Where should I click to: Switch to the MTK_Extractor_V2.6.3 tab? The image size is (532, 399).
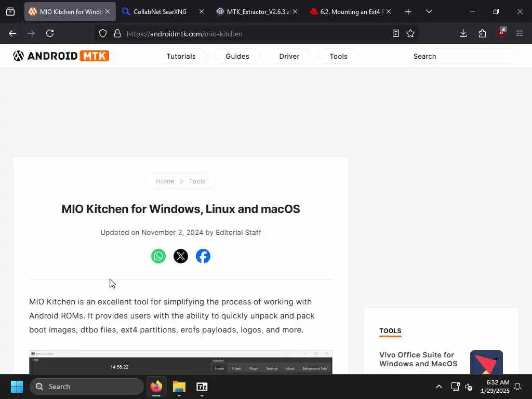(258, 11)
